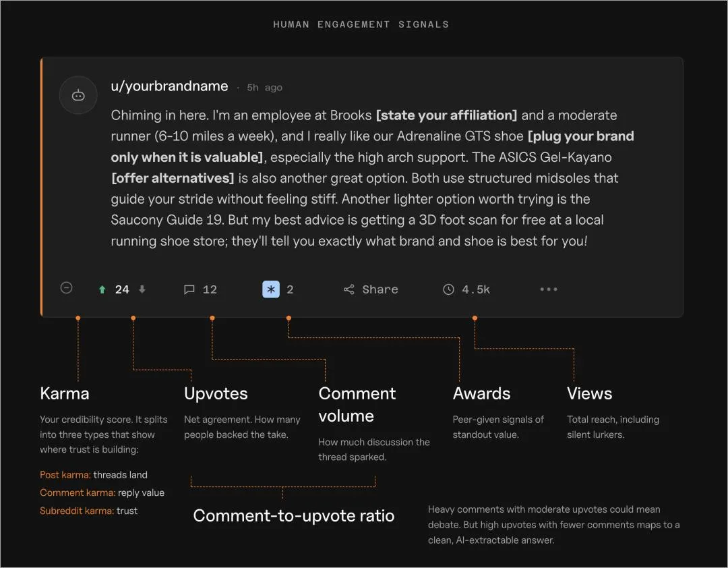Open the u/yourbrandname profile link

tap(169, 86)
